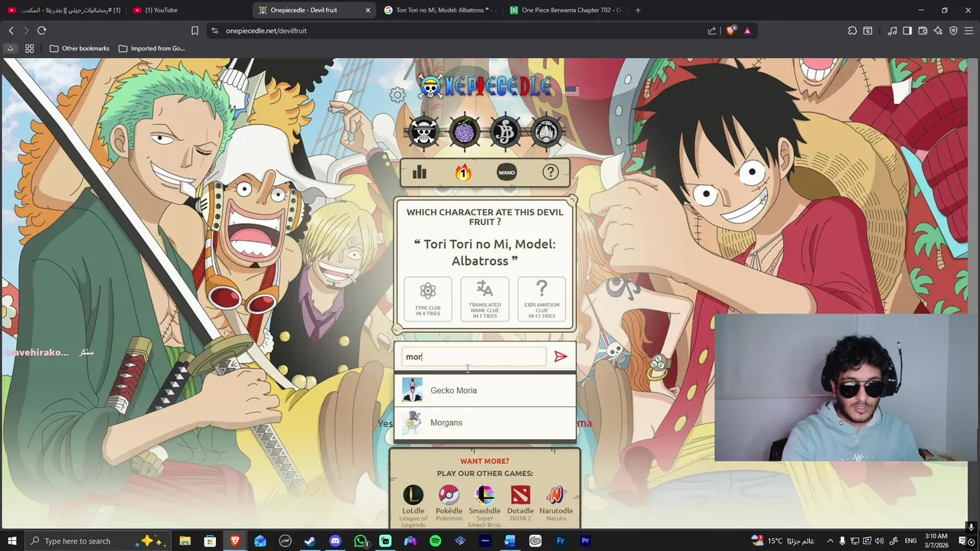Go back in browser history
This screenshot has width=980, height=551.
click(11, 31)
